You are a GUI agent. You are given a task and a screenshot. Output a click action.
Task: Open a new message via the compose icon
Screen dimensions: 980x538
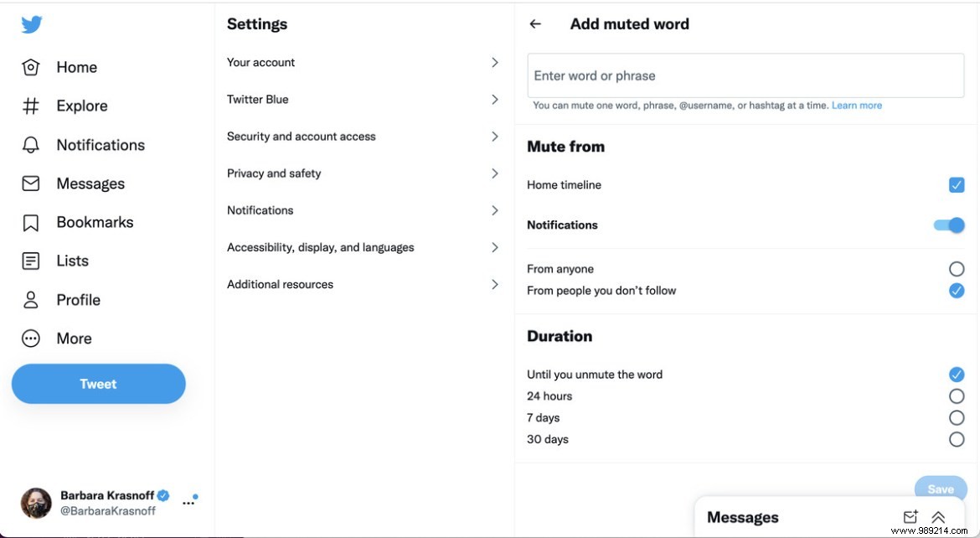(x=910, y=517)
